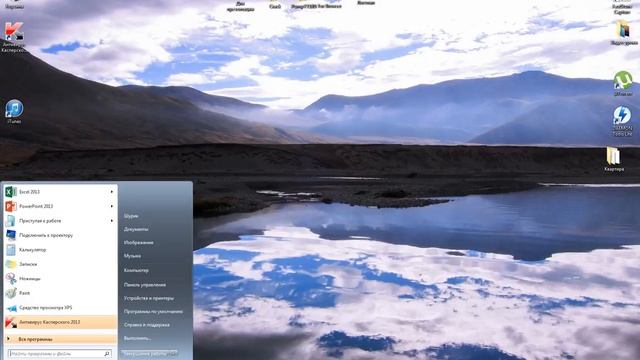
Task: Open Компьютер from the Start menu
Action: tap(136, 270)
